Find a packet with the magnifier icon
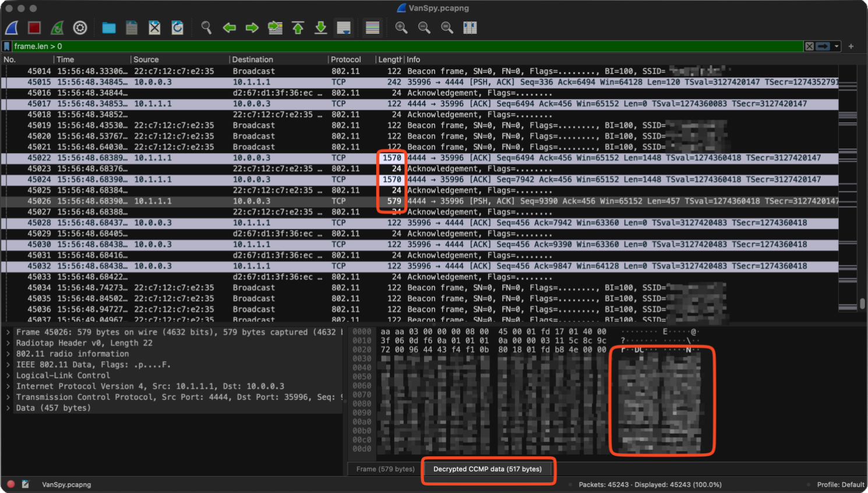 click(x=206, y=27)
